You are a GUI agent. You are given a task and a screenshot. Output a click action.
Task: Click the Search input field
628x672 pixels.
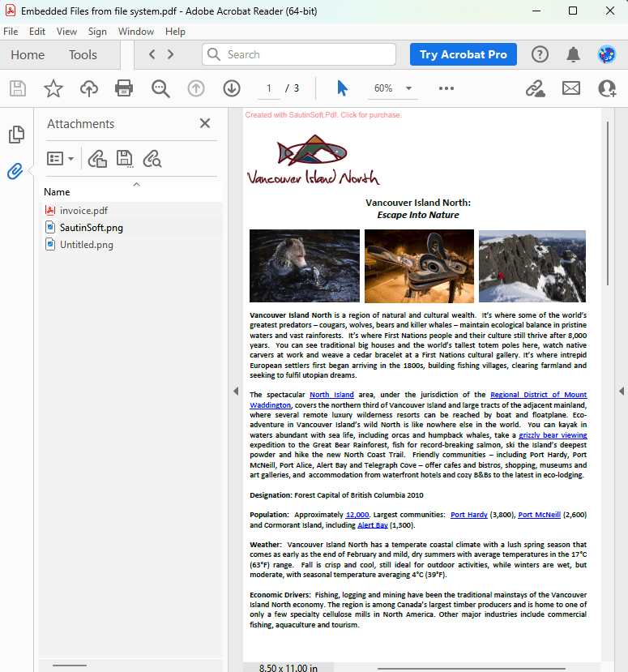point(299,54)
